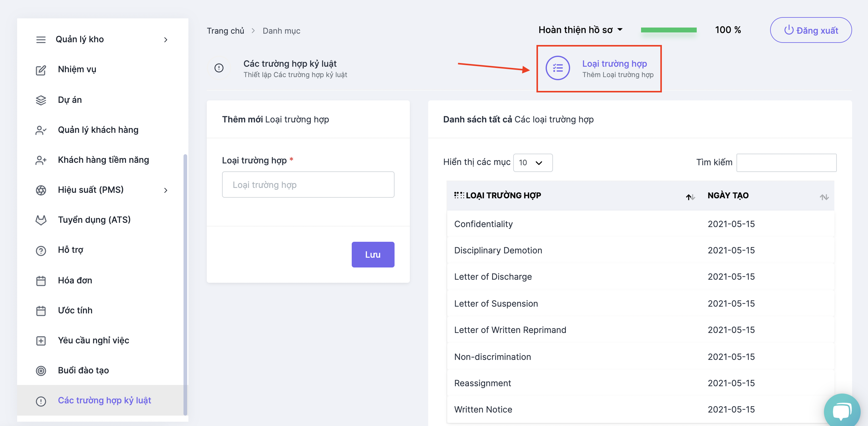Switch to Các trường hợp kỷ luật tab

(x=281, y=69)
